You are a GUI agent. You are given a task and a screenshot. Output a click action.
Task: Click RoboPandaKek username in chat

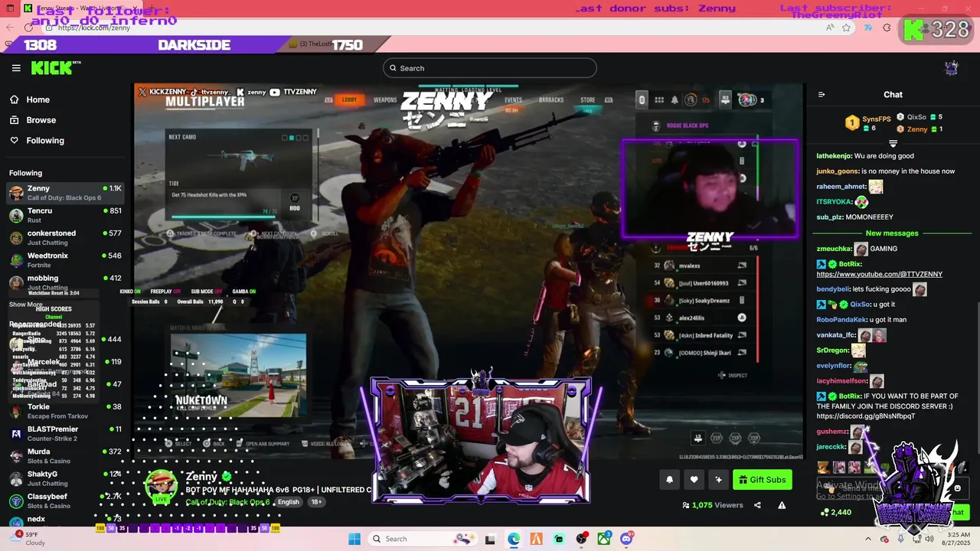(x=841, y=320)
